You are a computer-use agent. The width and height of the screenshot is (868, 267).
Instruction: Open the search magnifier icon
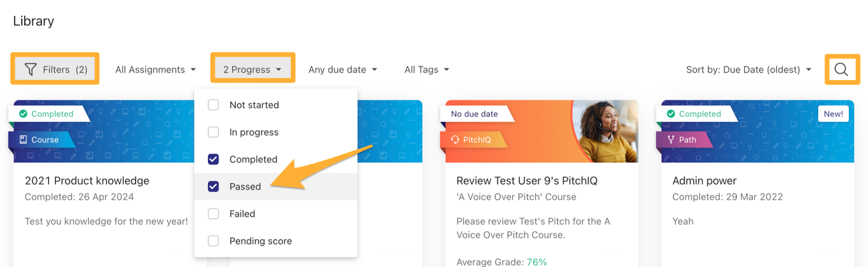[842, 70]
